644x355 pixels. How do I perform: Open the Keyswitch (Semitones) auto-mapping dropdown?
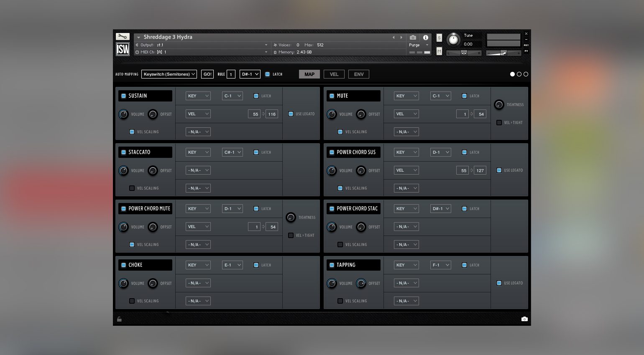169,74
